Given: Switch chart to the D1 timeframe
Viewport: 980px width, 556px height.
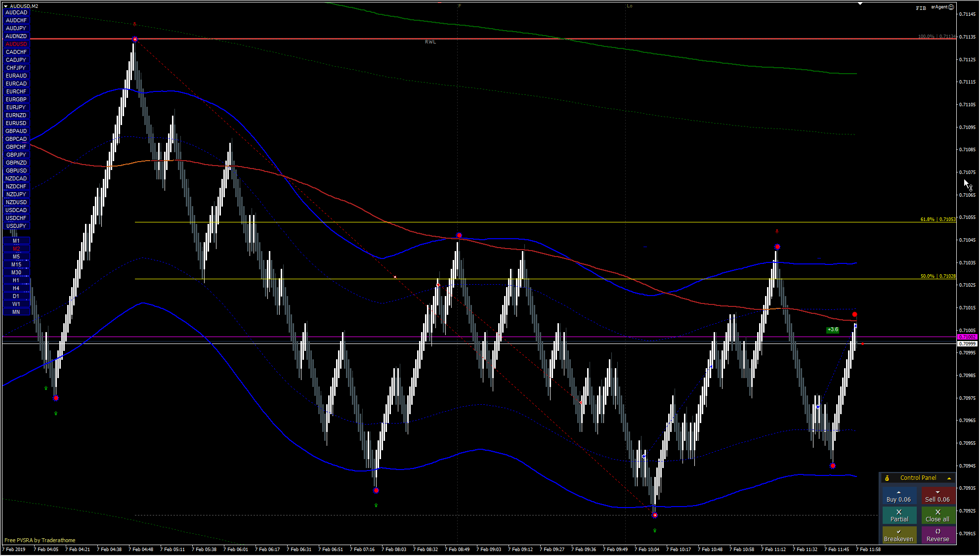Looking at the screenshot, I should point(16,296).
